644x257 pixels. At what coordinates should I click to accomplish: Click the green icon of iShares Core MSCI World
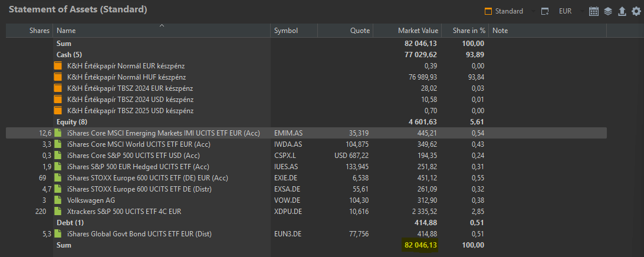58,144
